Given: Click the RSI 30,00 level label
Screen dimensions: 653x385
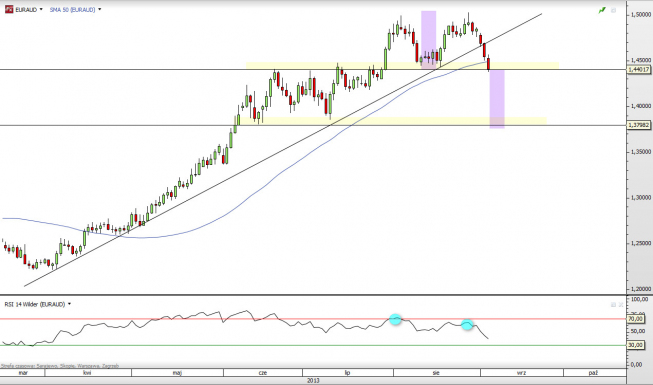Looking at the screenshot, I should click(x=636, y=345).
